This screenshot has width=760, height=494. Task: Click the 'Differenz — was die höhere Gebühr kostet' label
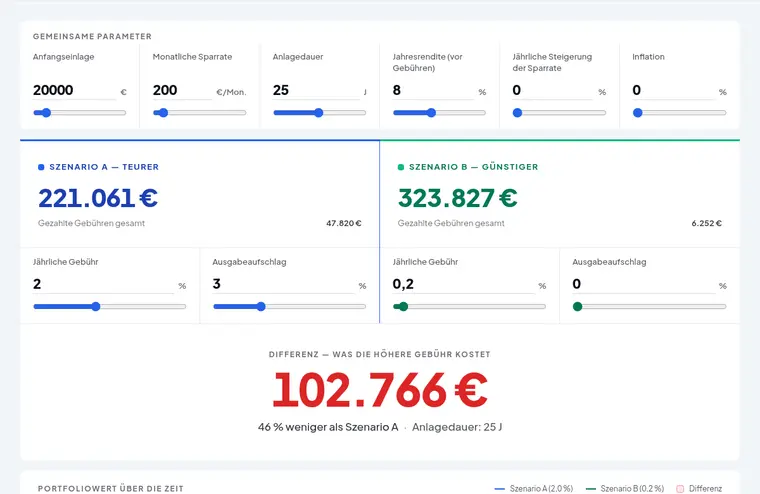coord(380,354)
